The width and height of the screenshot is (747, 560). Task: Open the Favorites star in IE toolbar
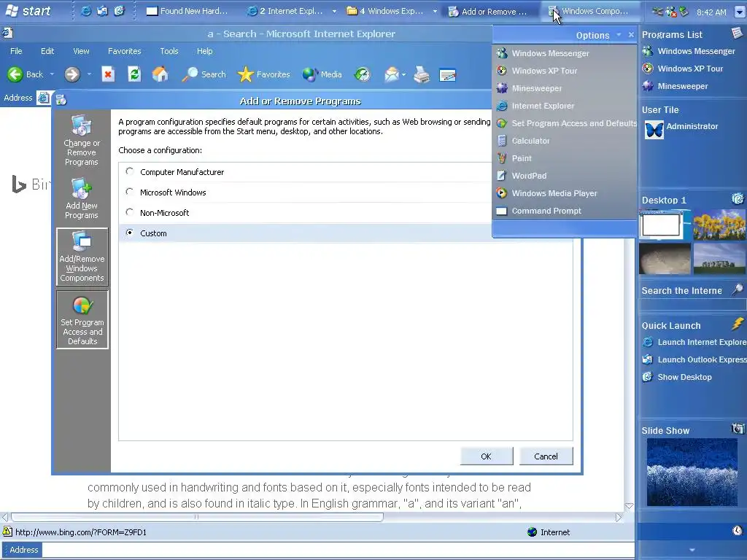(263, 74)
